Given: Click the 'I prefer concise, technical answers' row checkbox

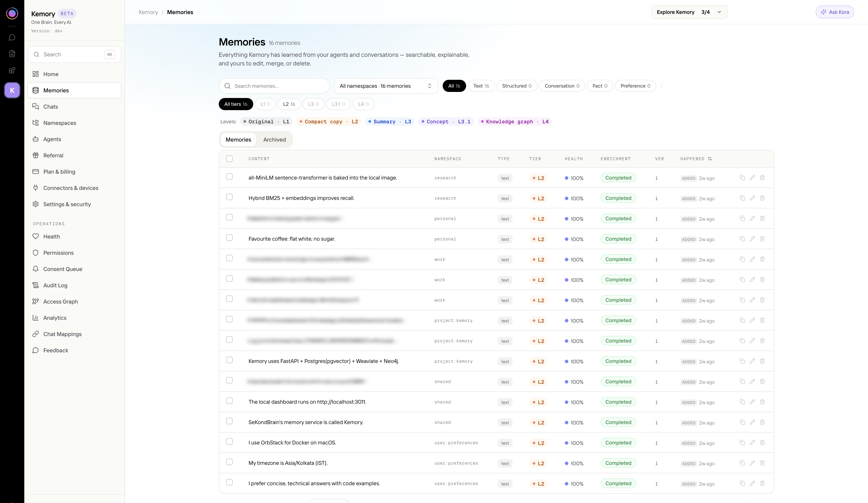Looking at the screenshot, I should pyautogui.click(x=229, y=482).
